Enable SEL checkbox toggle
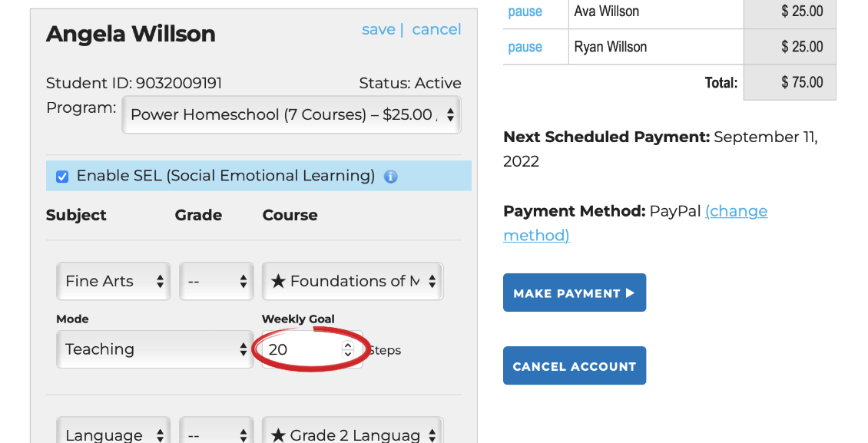The width and height of the screenshot is (868, 443). 62,177
